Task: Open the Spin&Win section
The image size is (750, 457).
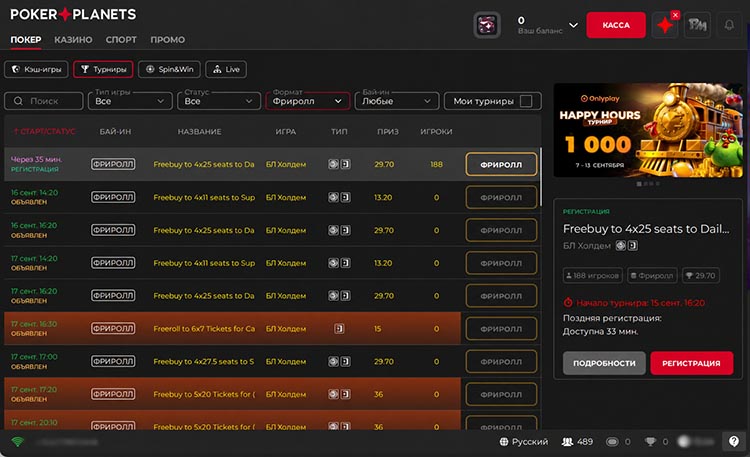Action: pyautogui.click(x=169, y=69)
